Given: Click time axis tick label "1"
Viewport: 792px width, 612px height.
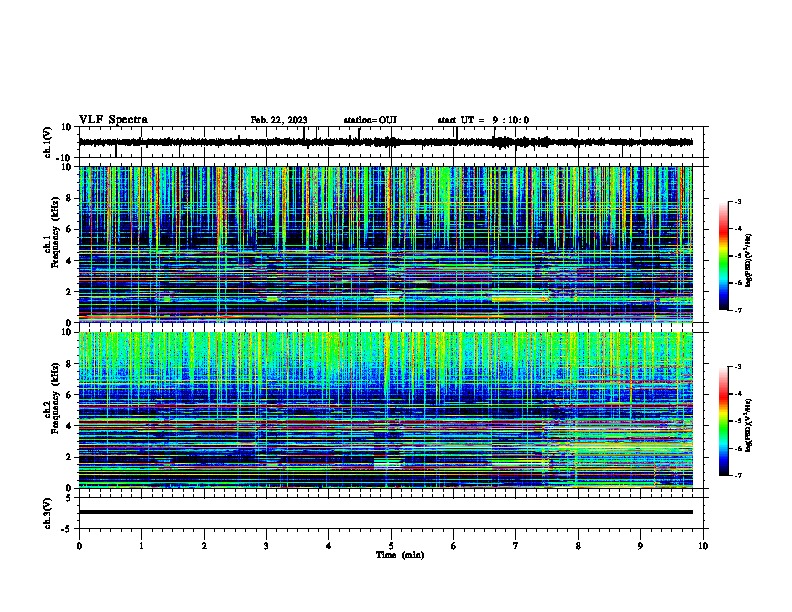Looking at the screenshot, I should click(141, 546).
